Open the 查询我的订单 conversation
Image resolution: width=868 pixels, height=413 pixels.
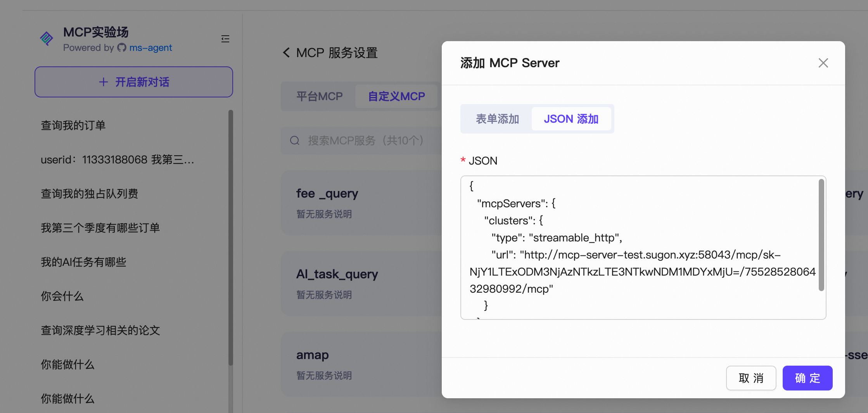tap(73, 125)
